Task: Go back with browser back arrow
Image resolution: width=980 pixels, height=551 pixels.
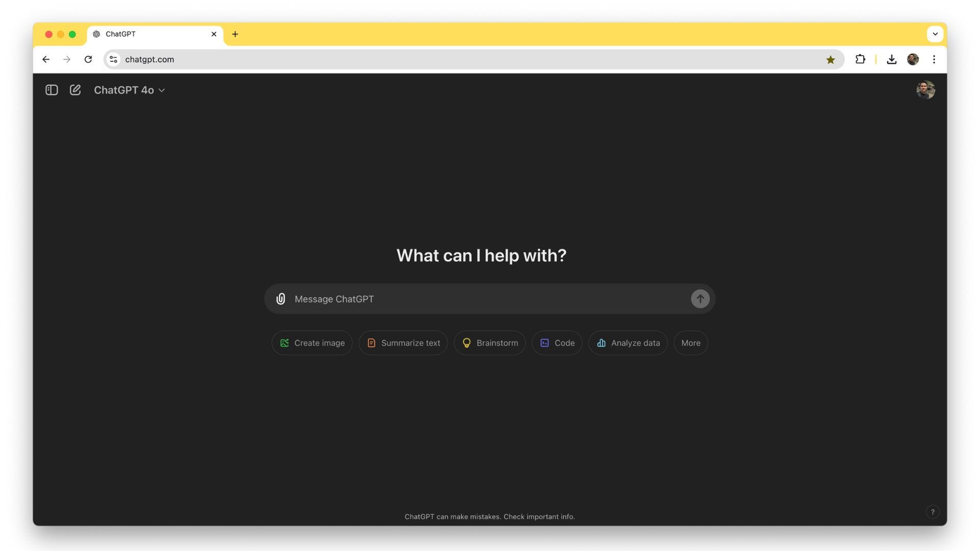Action: tap(46, 60)
